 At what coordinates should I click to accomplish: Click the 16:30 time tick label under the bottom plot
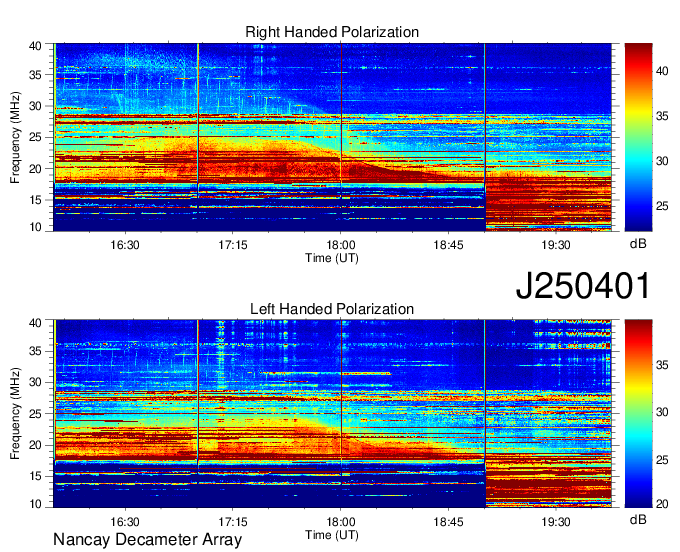(125, 522)
